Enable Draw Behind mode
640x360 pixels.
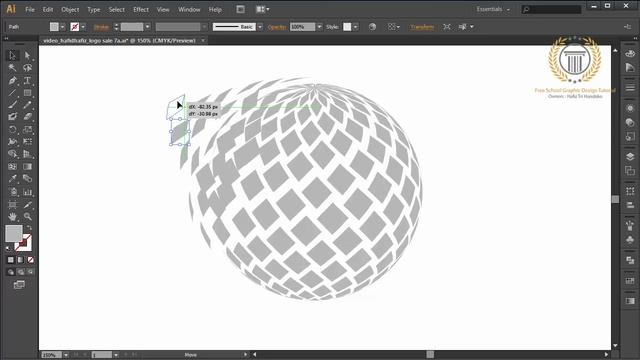[20, 272]
